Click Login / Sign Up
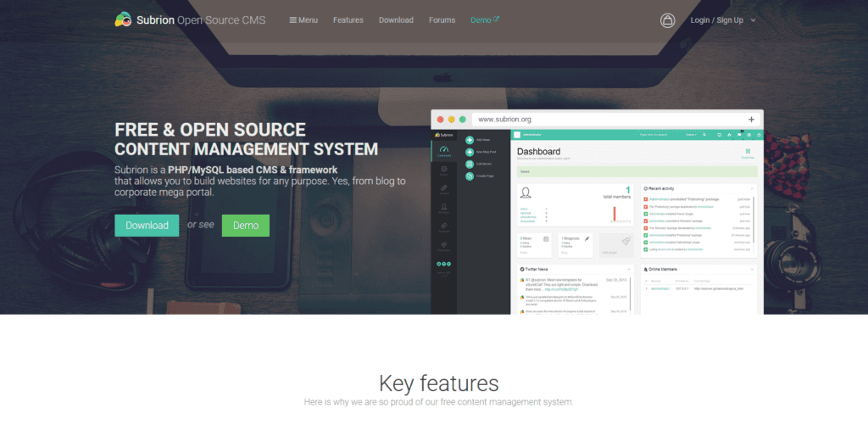The height and width of the screenshot is (425, 868). pos(716,20)
